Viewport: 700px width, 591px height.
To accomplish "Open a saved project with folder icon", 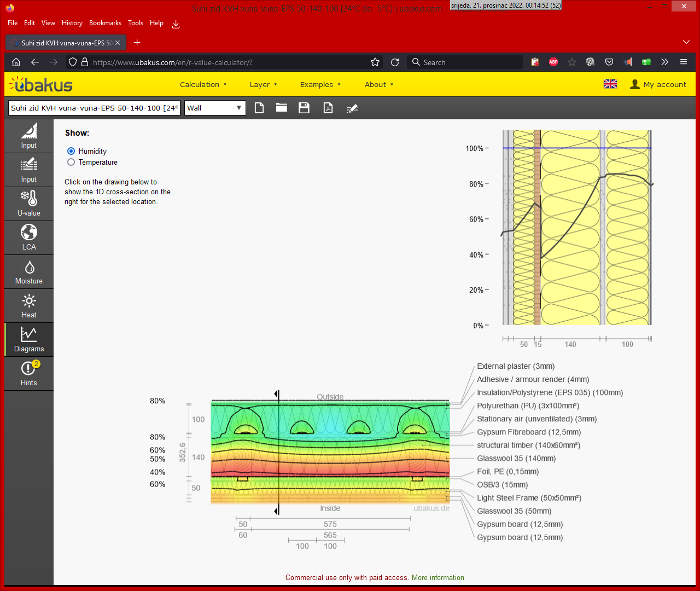I will coord(282,108).
